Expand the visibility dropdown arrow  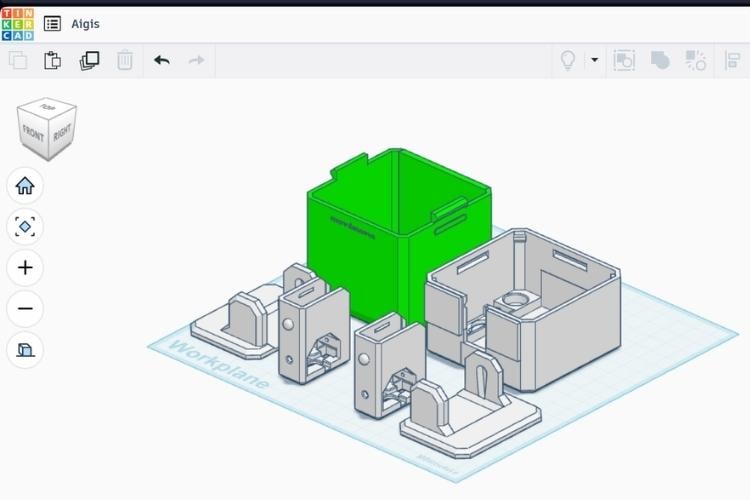pyautogui.click(x=594, y=60)
